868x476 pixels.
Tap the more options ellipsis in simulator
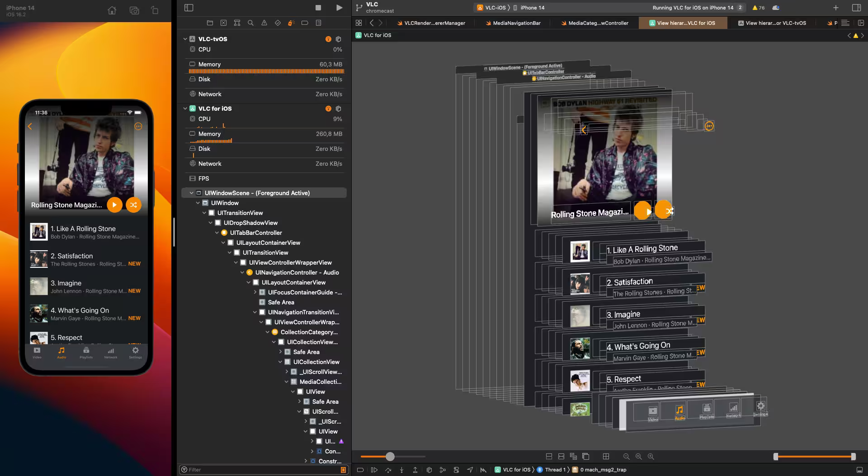tap(138, 126)
